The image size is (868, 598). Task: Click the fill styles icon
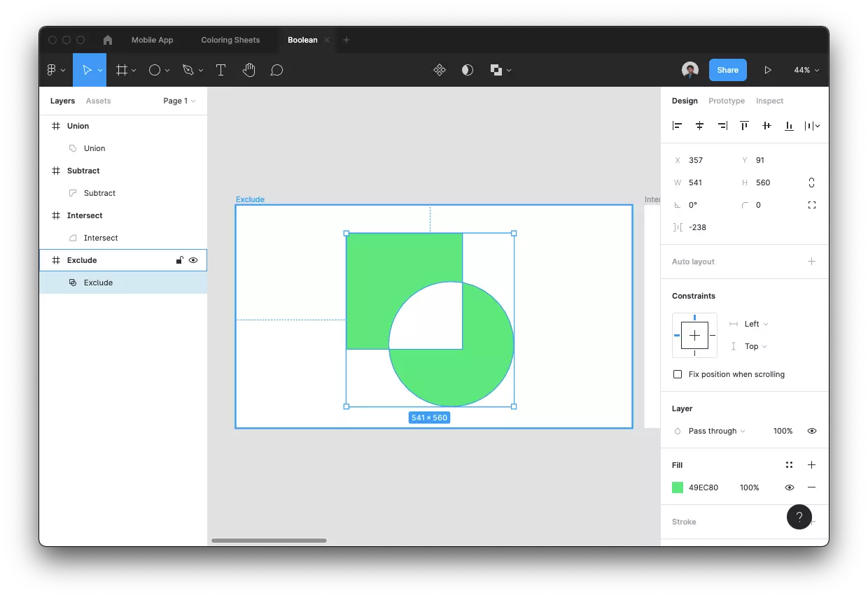click(789, 465)
